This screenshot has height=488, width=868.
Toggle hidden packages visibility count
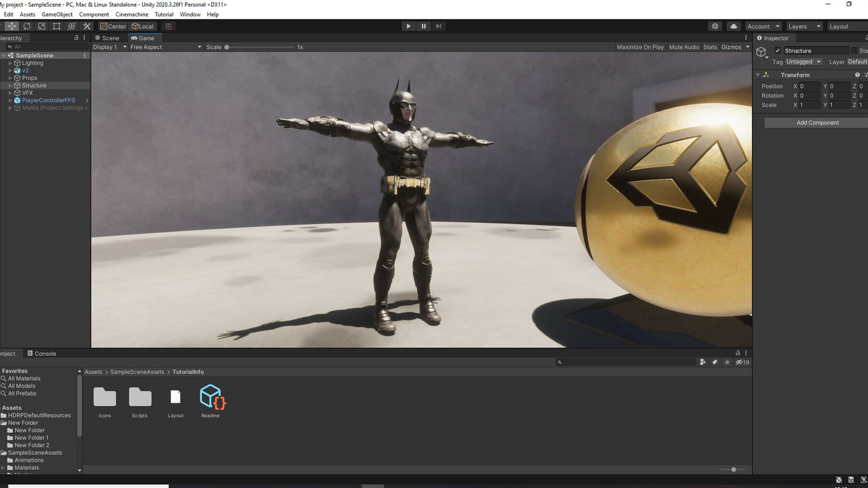click(743, 362)
